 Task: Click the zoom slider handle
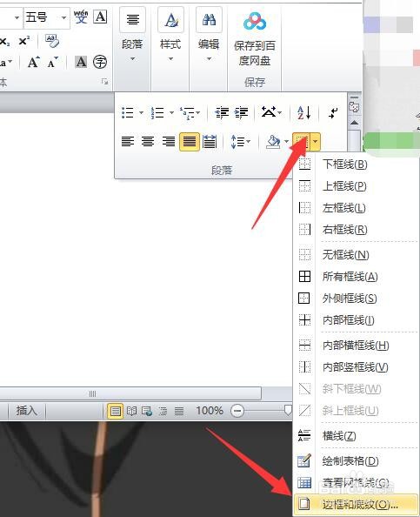tap(288, 410)
